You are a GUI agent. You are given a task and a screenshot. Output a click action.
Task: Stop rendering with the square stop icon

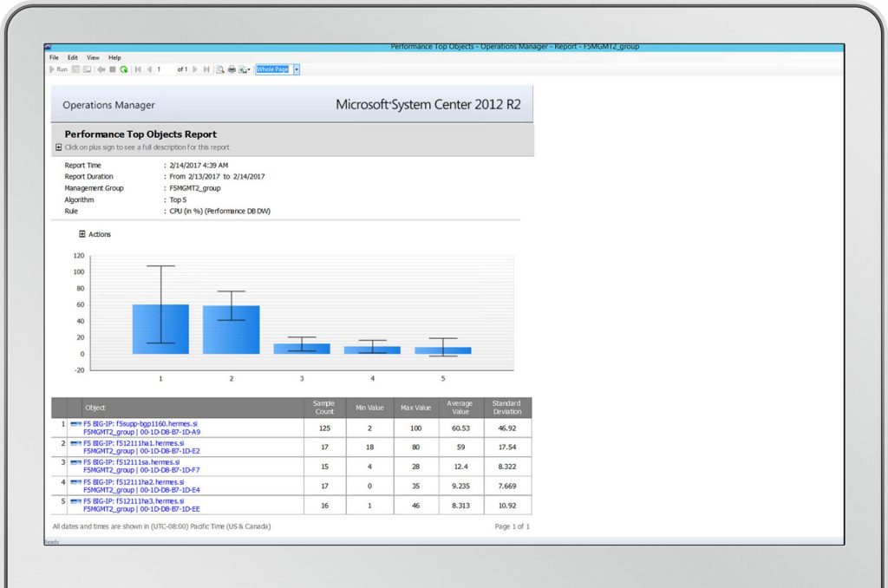[113, 69]
